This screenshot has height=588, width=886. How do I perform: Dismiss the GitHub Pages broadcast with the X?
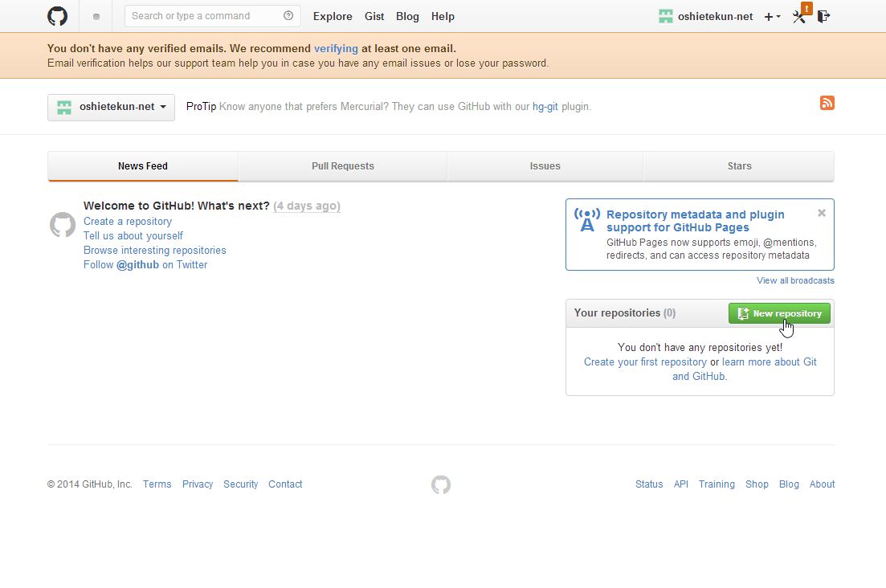pyautogui.click(x=822, y=213)
